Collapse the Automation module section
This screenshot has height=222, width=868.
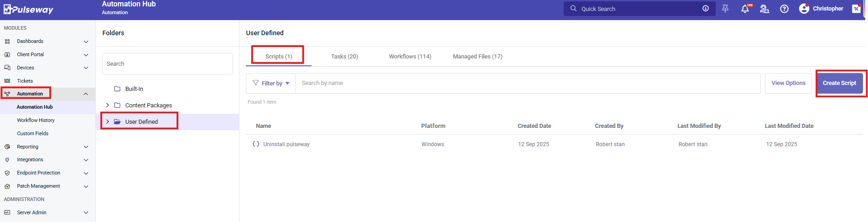pos(86,94)
